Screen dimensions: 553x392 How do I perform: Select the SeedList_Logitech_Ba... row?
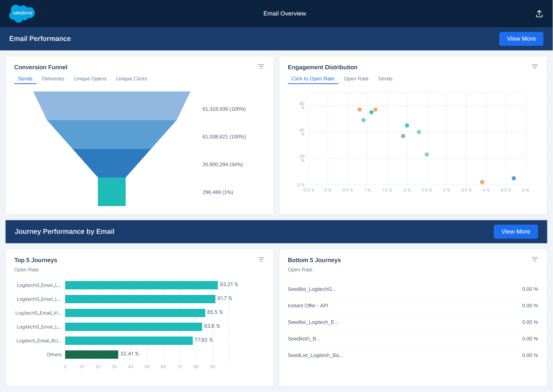point(413,355)
